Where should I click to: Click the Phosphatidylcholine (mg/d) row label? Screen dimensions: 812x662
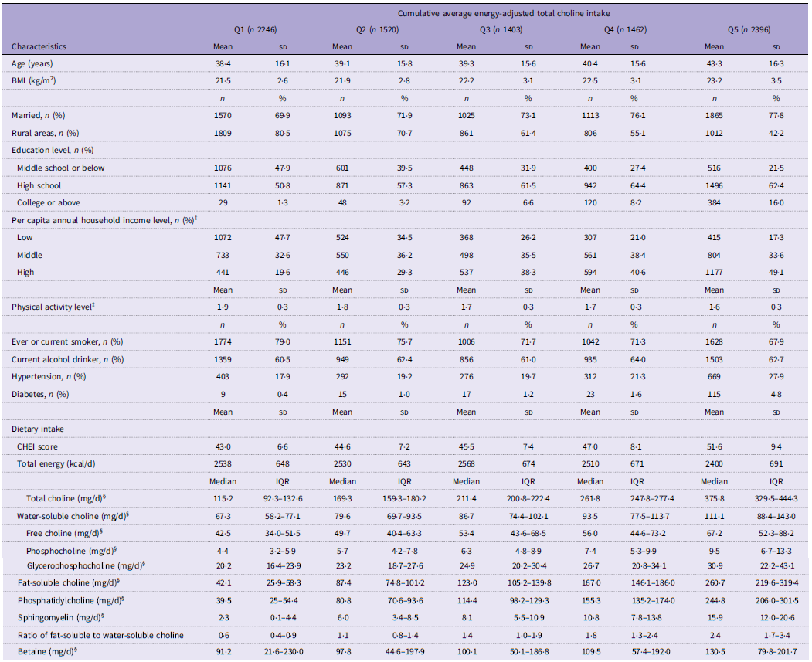point(71,600)
